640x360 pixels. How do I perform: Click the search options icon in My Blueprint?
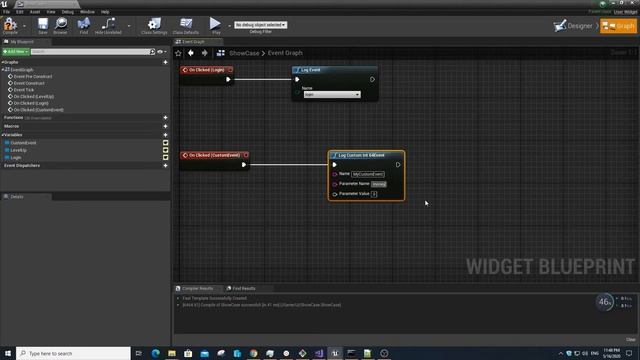coord(152,52)
